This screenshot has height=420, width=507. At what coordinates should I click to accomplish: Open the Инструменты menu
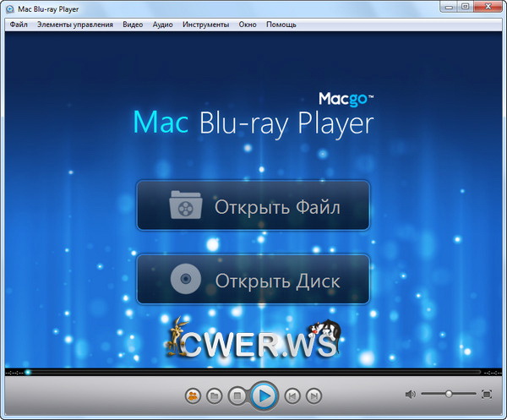(x=205, y=25)
